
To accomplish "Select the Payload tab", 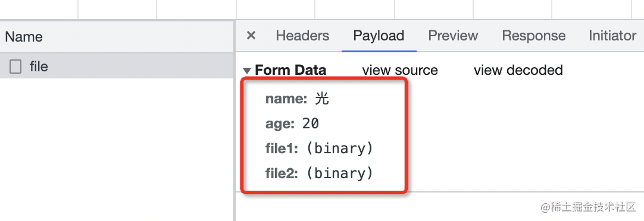I will pos(379,36).
